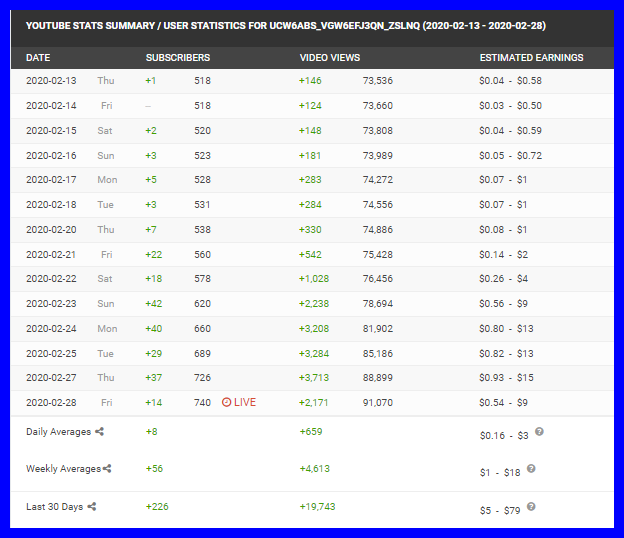Select the date 2020-02-20
This screenshot has height=538, width=624.
point(51,230)
